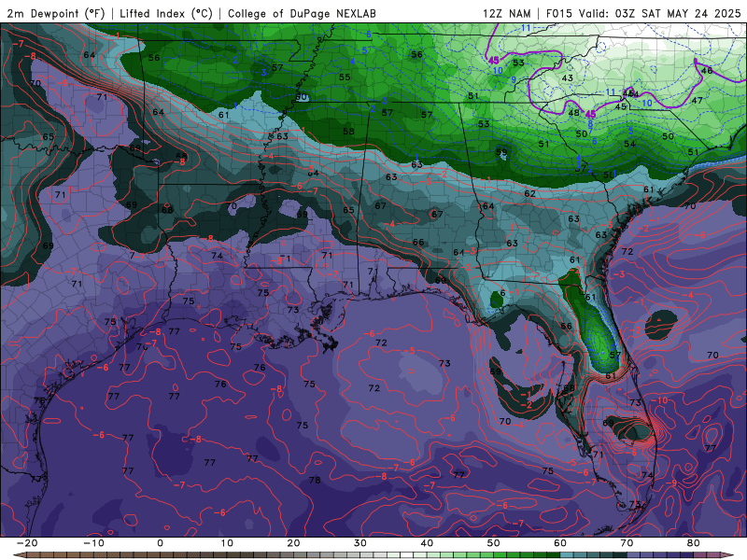This screenshot has width=747, height=560.
Task: Click the blue '9' lifted index contour label
Action: coord(514,80)
